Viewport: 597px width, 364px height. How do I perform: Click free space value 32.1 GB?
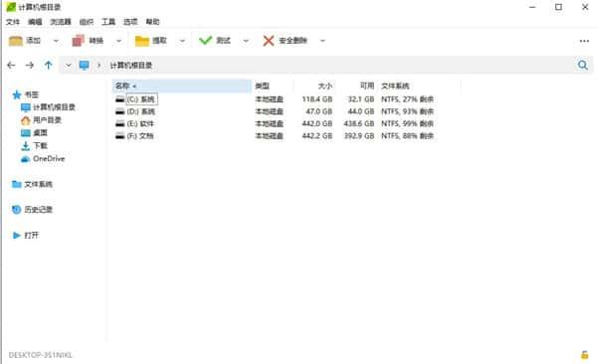coord(361,99)
